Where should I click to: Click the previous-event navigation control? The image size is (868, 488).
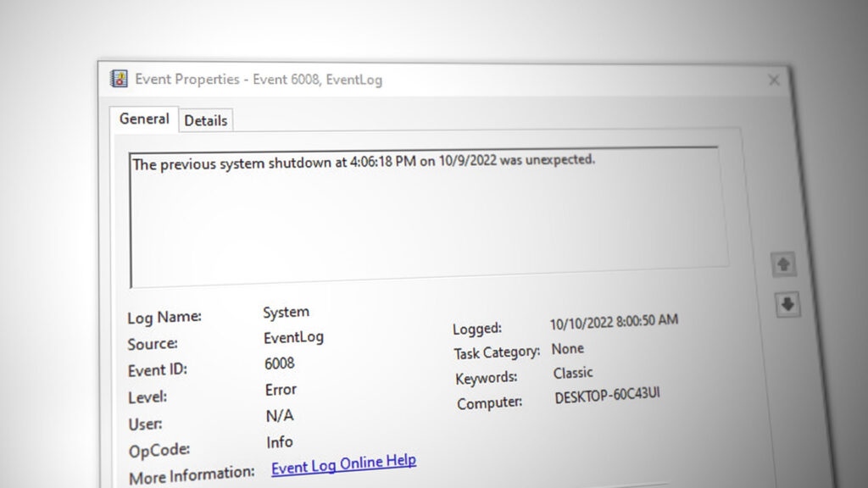pos(784,264)
